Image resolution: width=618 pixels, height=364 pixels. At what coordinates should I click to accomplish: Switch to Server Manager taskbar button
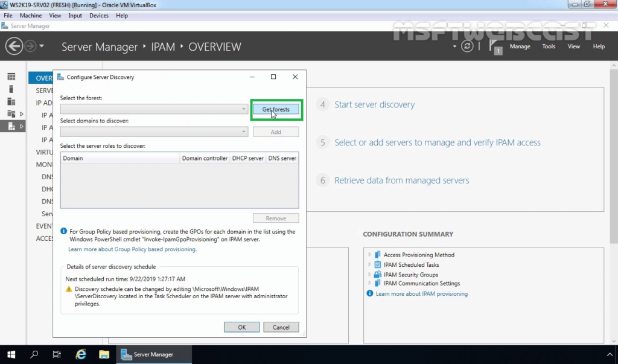(x=154, y=354)
